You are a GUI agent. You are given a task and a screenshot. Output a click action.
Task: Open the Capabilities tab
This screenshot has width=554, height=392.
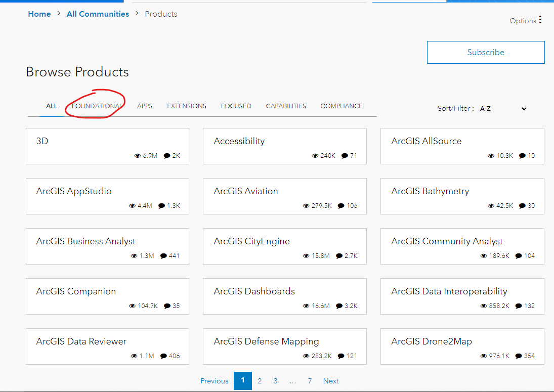pyautogui.click(x=286, y=106)
